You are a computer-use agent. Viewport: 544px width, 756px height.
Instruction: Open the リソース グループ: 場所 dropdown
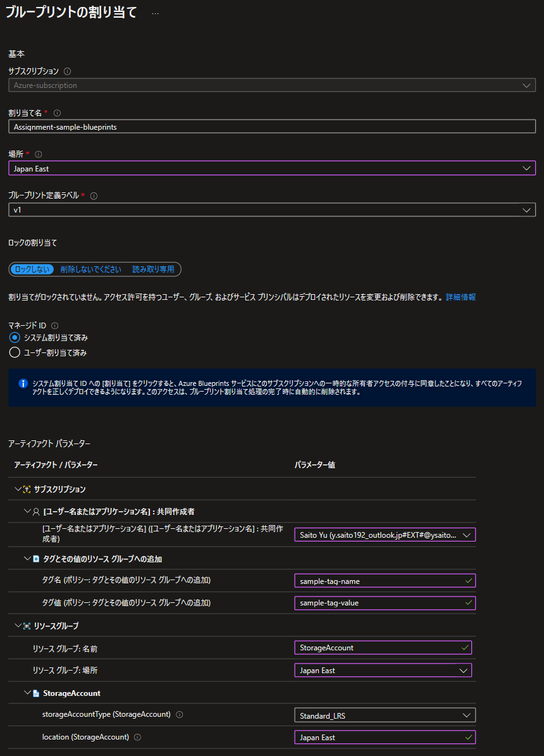click(383, 670)
